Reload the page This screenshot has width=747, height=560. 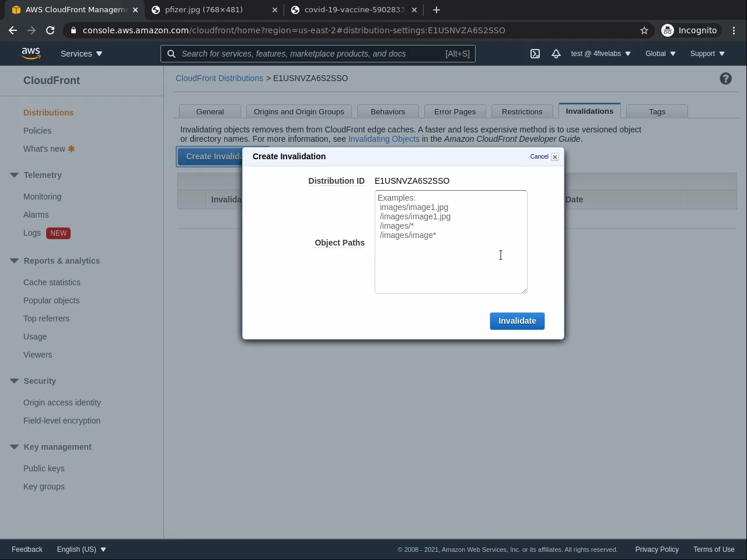50,30
